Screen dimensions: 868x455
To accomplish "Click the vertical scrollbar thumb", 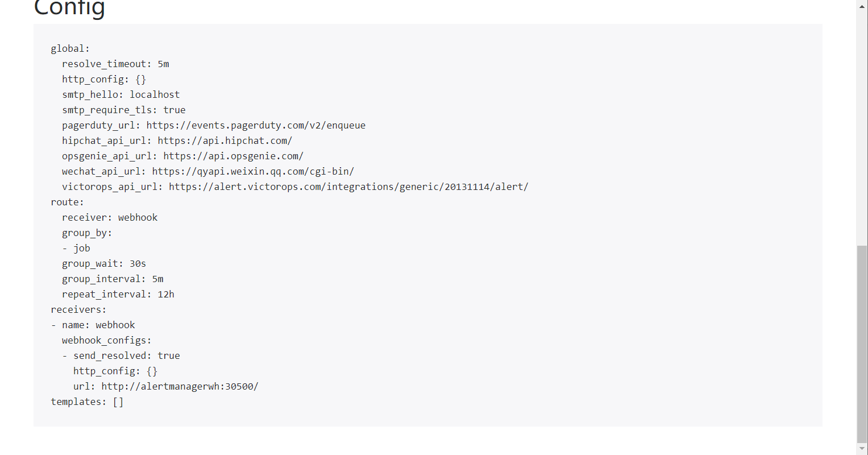I will [x=862, y=344].
